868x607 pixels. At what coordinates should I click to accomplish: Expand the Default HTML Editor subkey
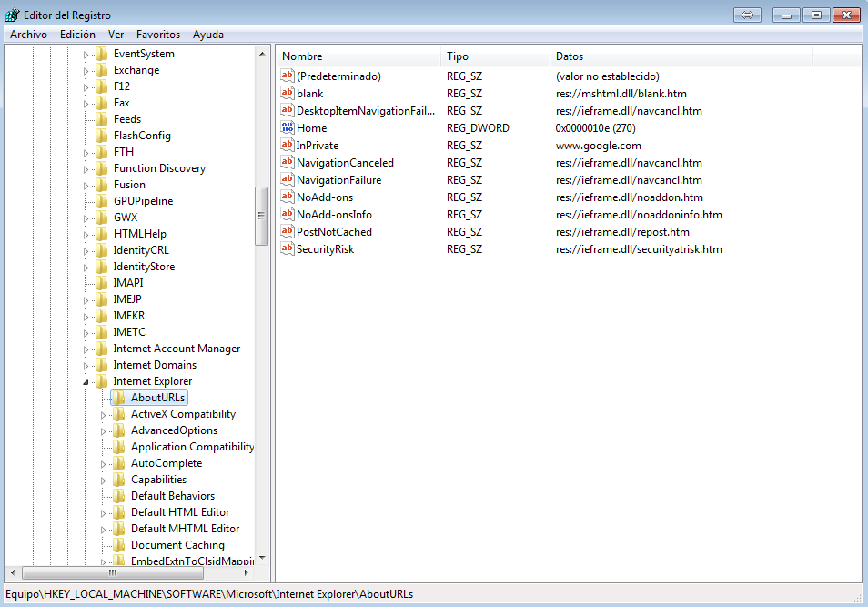point(103,513)
